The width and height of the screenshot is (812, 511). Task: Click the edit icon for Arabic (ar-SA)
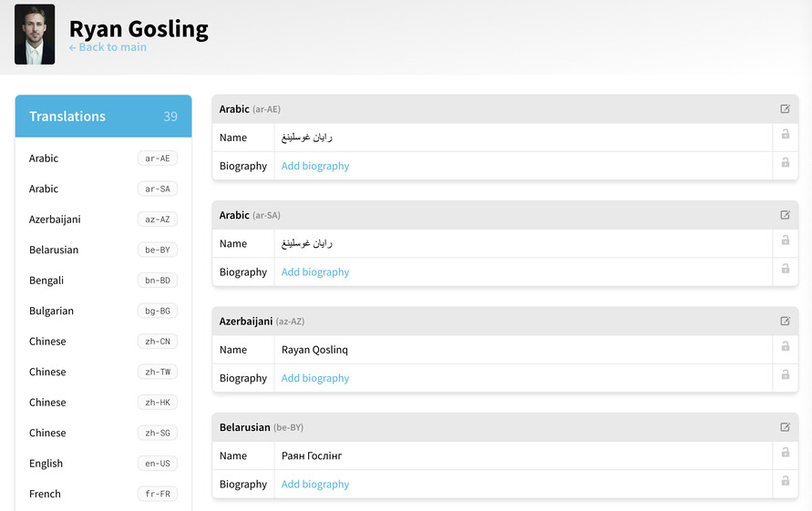785,215
